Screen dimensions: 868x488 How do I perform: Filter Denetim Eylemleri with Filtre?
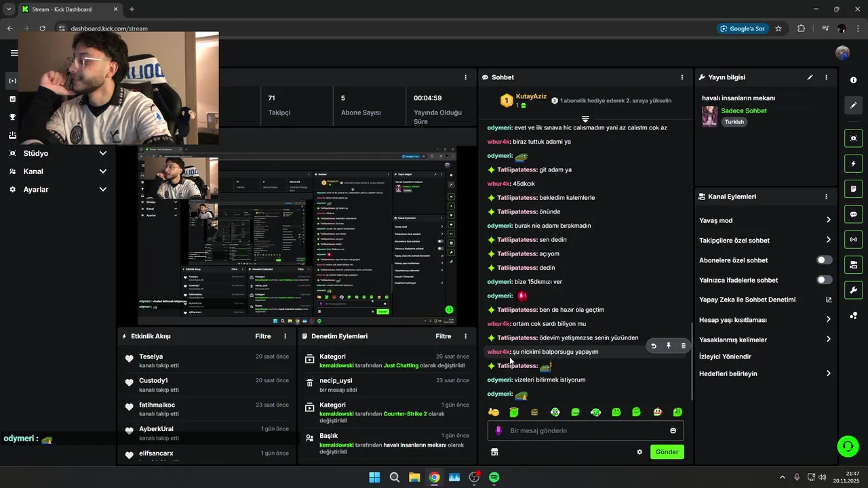point(443,336)
